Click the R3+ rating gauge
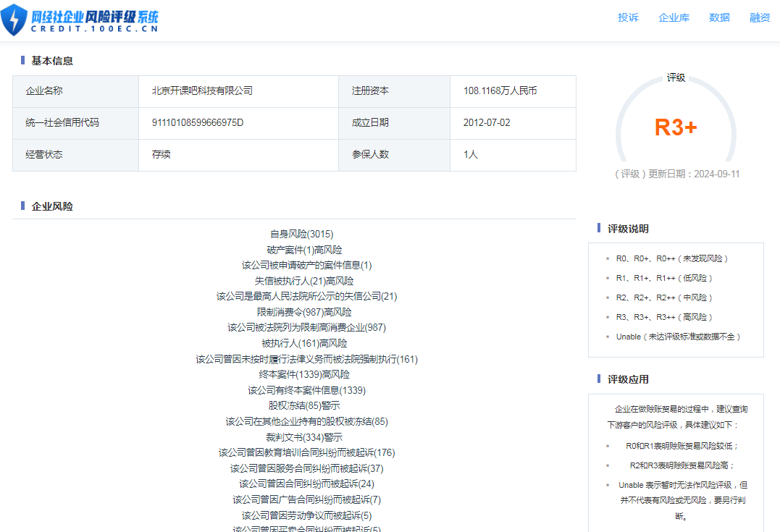 click(675, 127)
